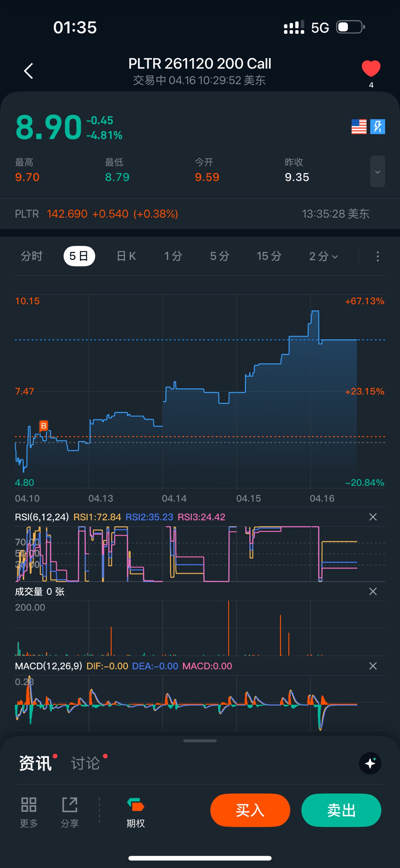Viewport: 400px width, 868px height.
Task: Tap the US flag market icon
Action: pyautogui.click(x=359, y=127)
